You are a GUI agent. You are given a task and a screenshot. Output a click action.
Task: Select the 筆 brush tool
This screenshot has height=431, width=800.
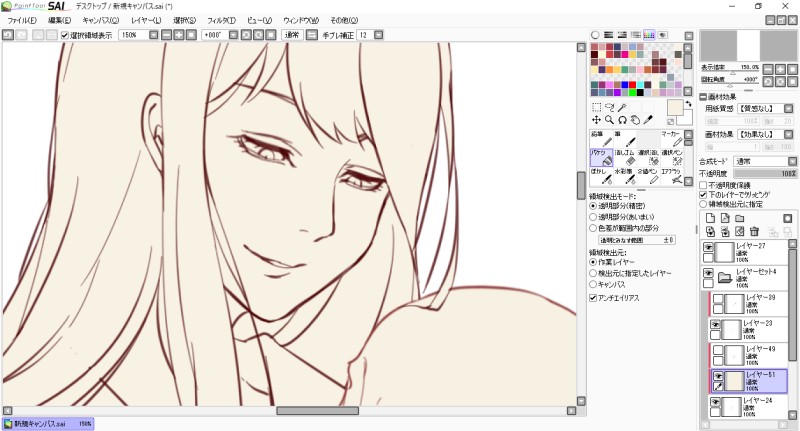tap(625, 139)
